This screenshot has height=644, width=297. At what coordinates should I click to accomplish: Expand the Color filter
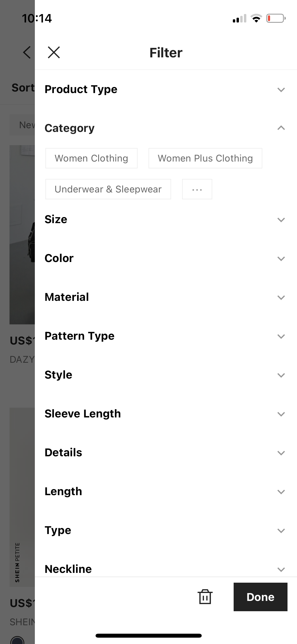click(x=281, y=259)
